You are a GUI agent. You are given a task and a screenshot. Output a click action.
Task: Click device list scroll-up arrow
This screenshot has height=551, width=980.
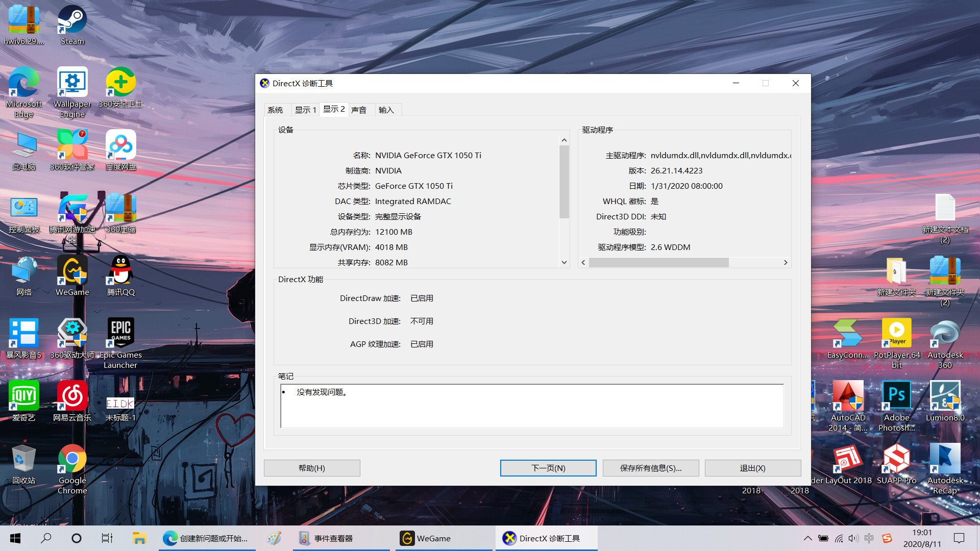[564, 140]
